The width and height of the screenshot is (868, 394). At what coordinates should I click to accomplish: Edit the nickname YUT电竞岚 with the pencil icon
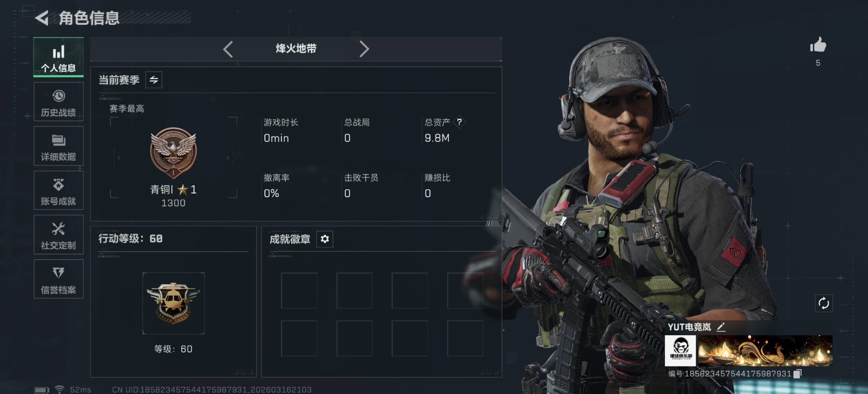721,327
